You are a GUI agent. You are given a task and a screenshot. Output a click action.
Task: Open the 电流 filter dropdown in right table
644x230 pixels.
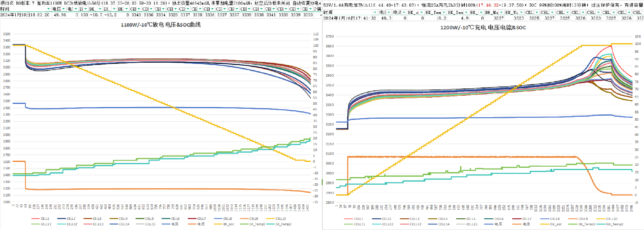point(404,12)
